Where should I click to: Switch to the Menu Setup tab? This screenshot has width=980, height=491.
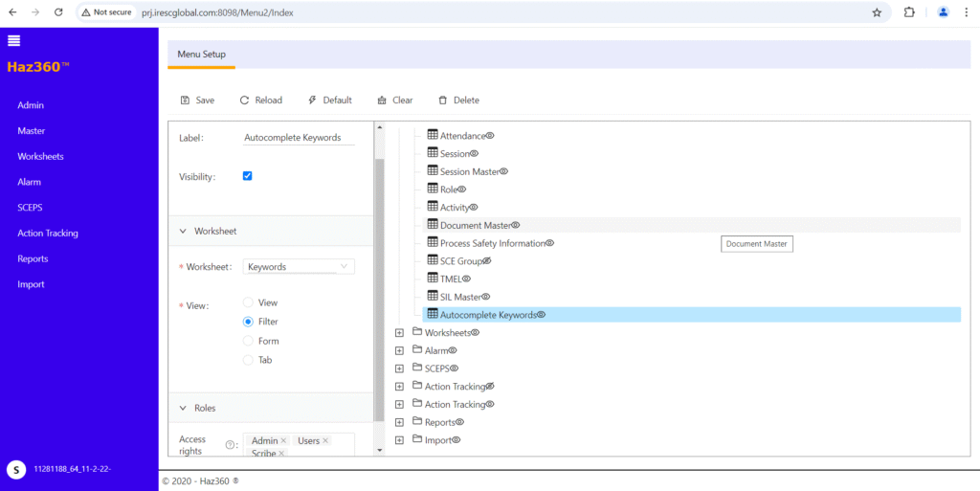[202, 54]
